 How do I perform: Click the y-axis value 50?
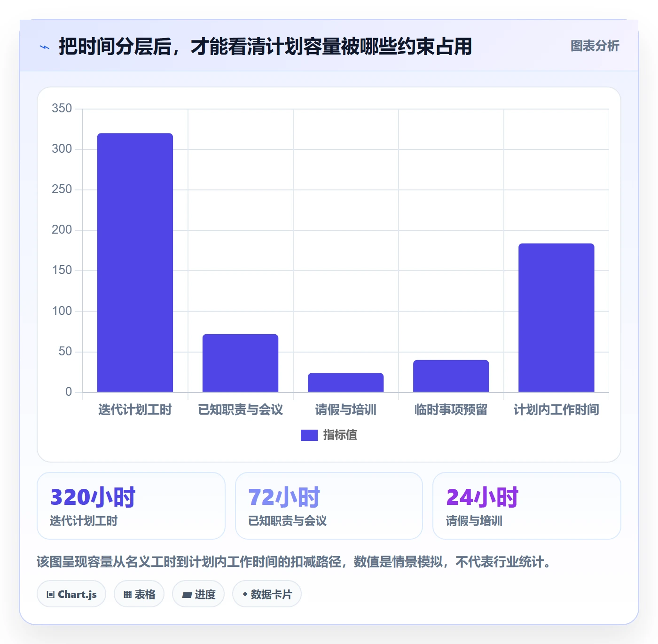click(x=65, y=352)
